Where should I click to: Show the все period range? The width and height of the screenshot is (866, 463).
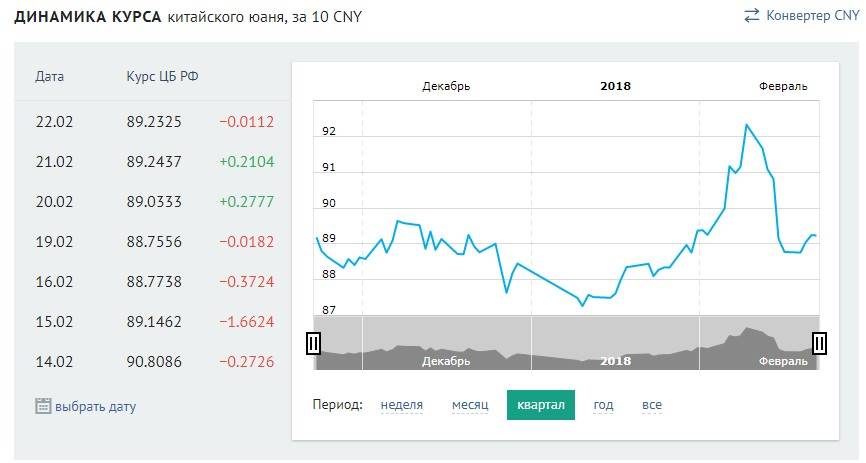(x=652, y=405)
